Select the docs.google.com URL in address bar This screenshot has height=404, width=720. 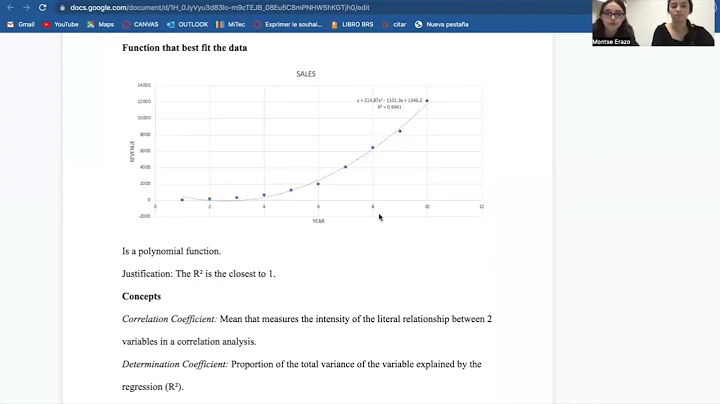pyautogui.click(x=219, y=8)
